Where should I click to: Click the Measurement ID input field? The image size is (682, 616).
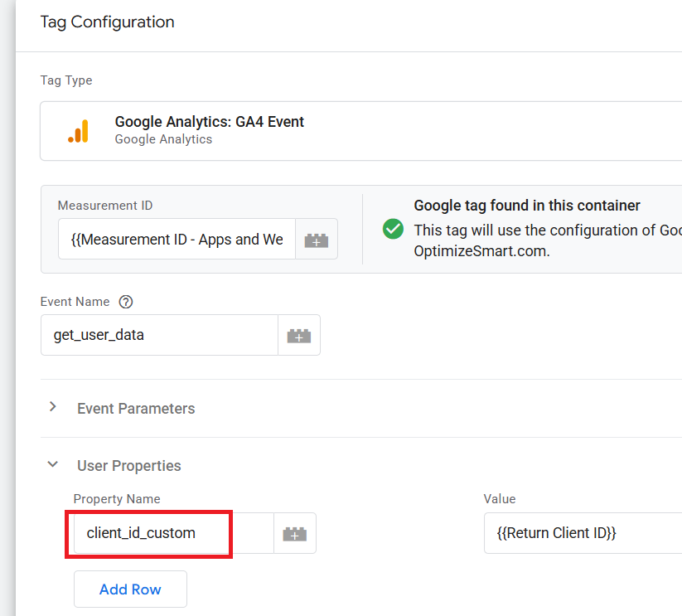[177, 240]
